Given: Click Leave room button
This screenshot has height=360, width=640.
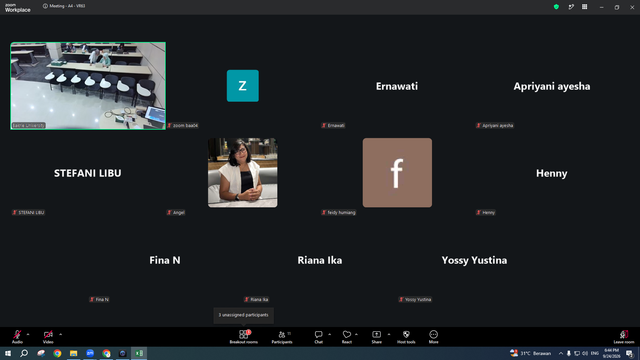Looking at the screenshot, I should [624, 336].
